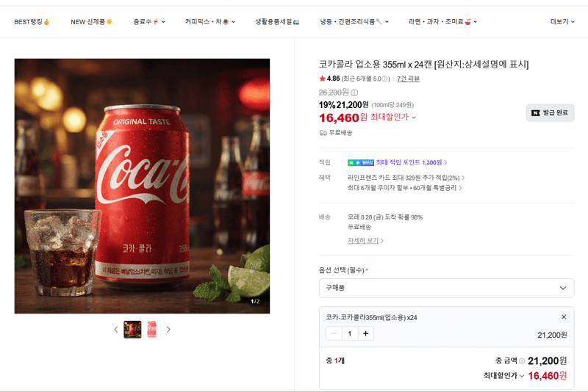Click the main Coca-Cola product image

[x=142, y=186]
